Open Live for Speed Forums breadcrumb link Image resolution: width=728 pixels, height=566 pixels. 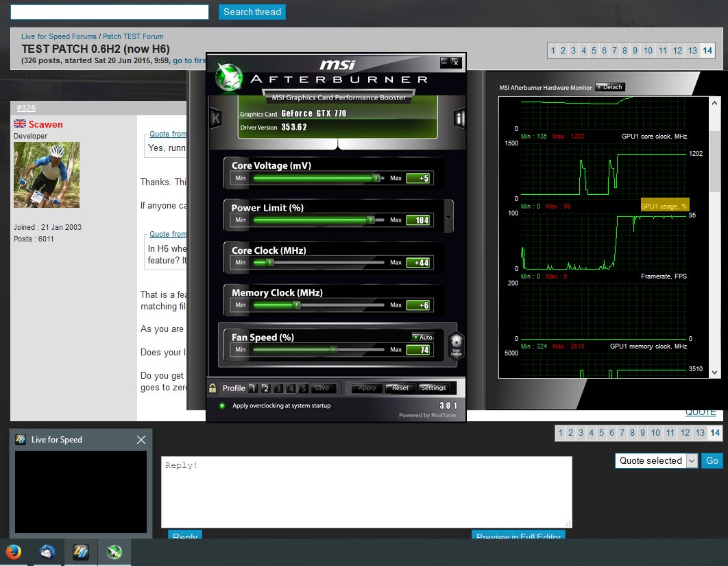[59, 36]
